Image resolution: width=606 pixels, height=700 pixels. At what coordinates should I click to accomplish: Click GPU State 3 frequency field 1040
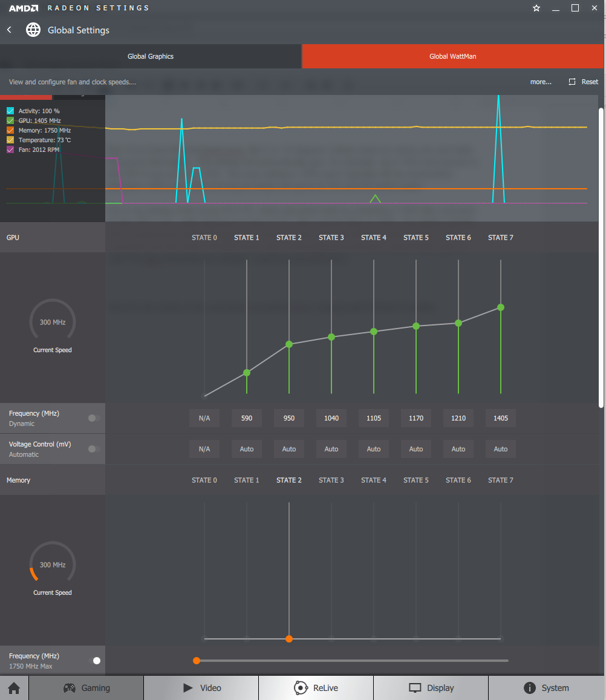tap(331, 418)
